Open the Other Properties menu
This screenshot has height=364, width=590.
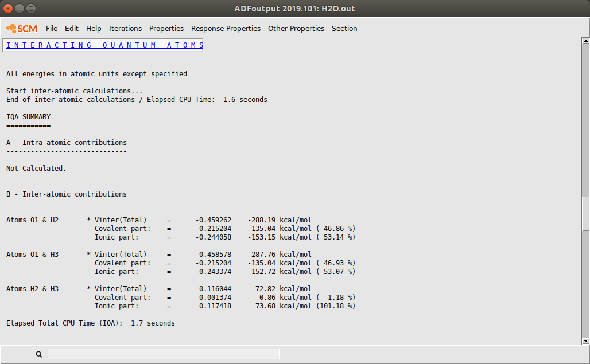point(296,29)
